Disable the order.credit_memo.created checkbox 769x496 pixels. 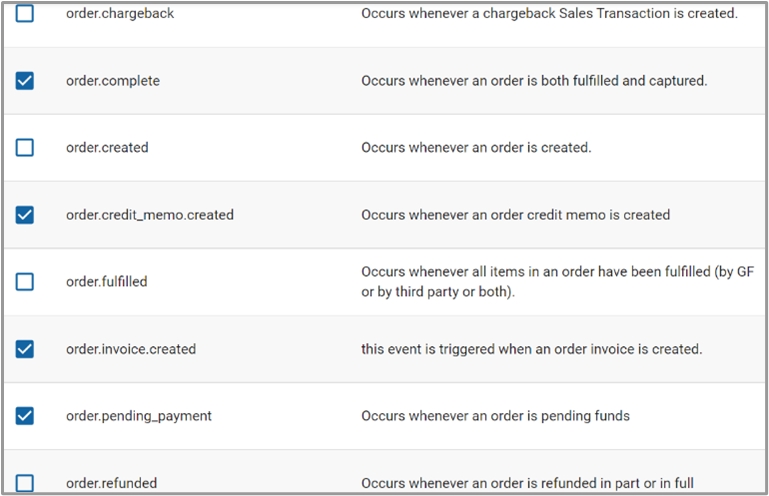[x=25, y=215]
